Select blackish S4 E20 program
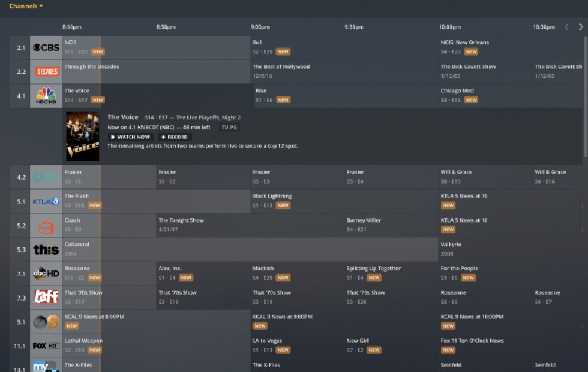This screenshot has width=588, height=372. [298, 274]
